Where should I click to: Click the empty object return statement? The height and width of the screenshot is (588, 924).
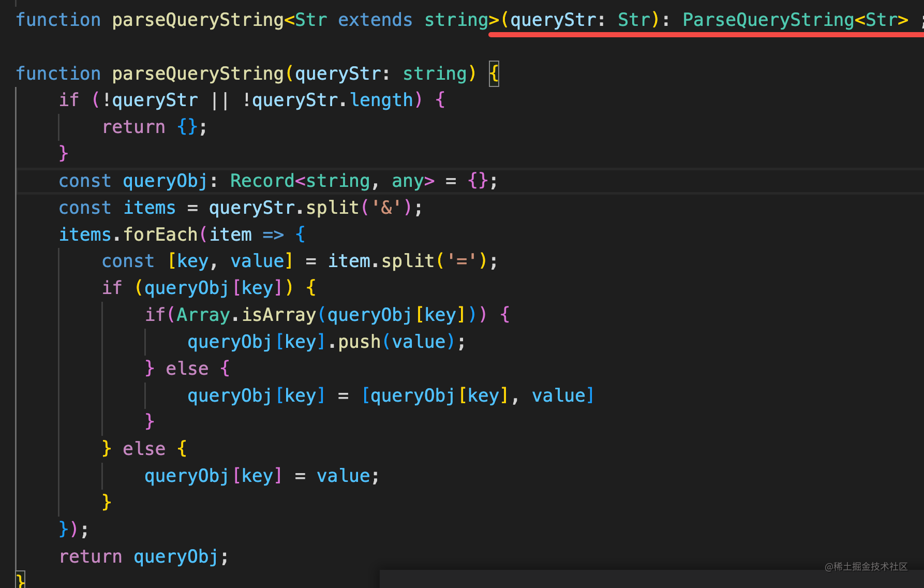(x=154, y=127)
